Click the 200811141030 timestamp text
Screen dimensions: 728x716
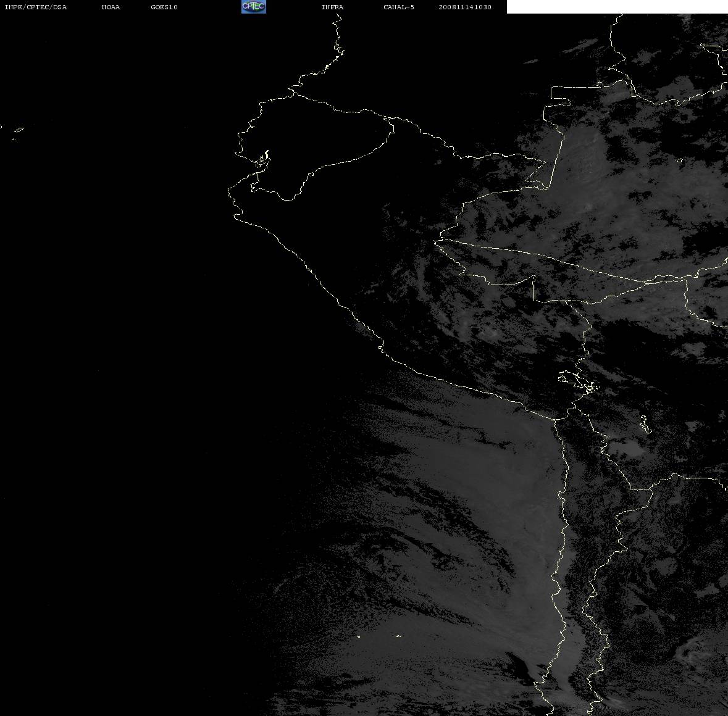(x=465, y=7)
